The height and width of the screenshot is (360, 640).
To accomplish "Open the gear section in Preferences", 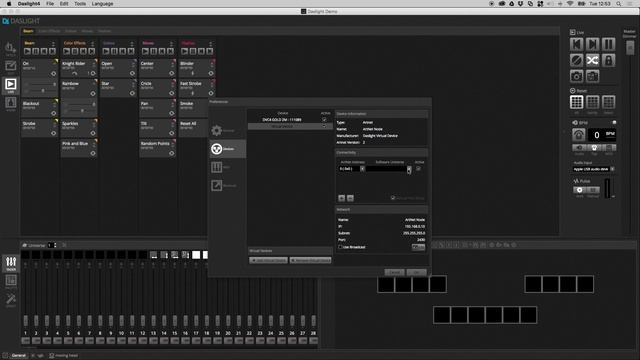I will (217, 131).
